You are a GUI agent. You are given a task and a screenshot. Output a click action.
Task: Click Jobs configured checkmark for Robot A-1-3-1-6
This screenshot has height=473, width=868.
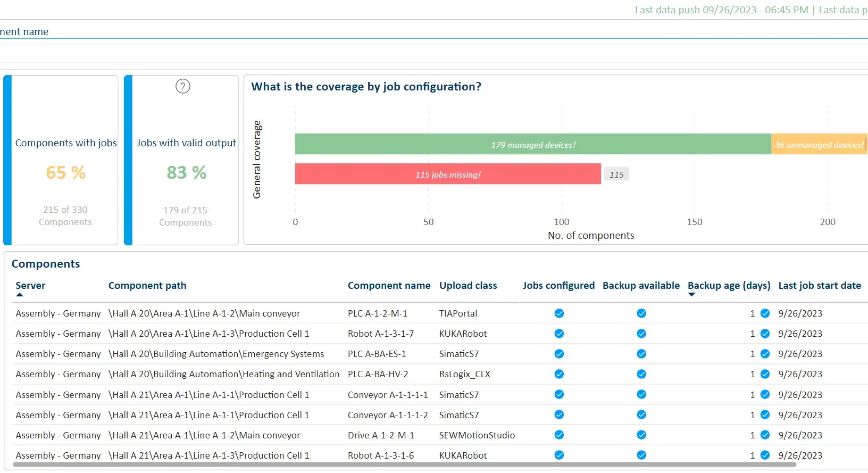coord(559,455)
